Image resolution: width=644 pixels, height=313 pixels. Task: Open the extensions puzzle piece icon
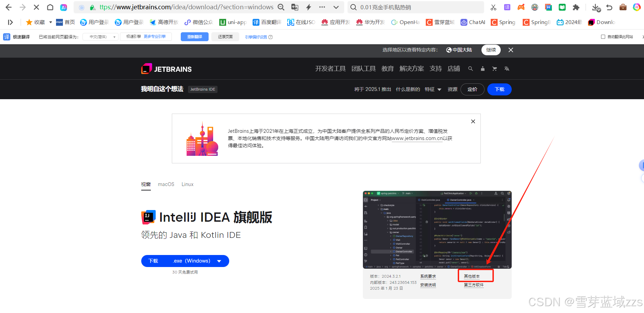(x=576, y=7)
